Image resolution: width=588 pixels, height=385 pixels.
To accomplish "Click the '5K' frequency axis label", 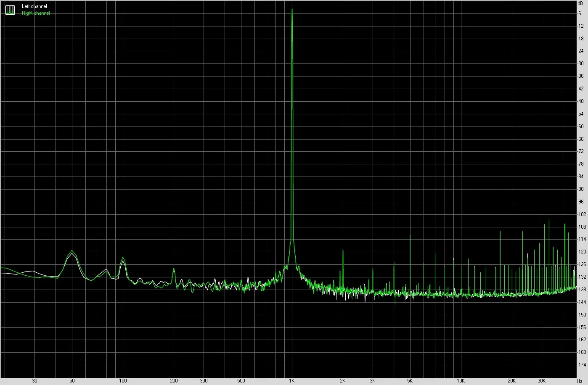I will 410,381.
